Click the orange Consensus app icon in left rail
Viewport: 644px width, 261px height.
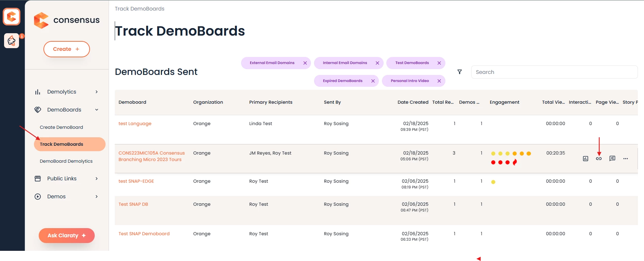point(12,17)
